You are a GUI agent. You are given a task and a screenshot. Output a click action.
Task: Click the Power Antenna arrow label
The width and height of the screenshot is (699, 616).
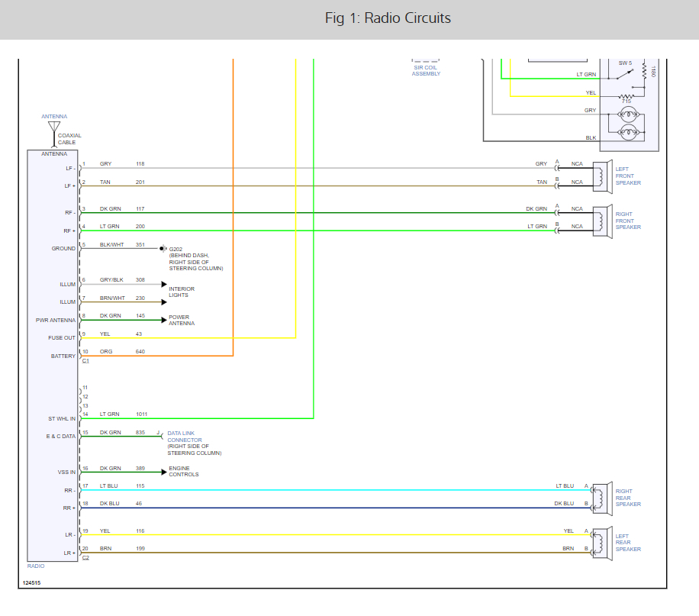coord(182,320)
